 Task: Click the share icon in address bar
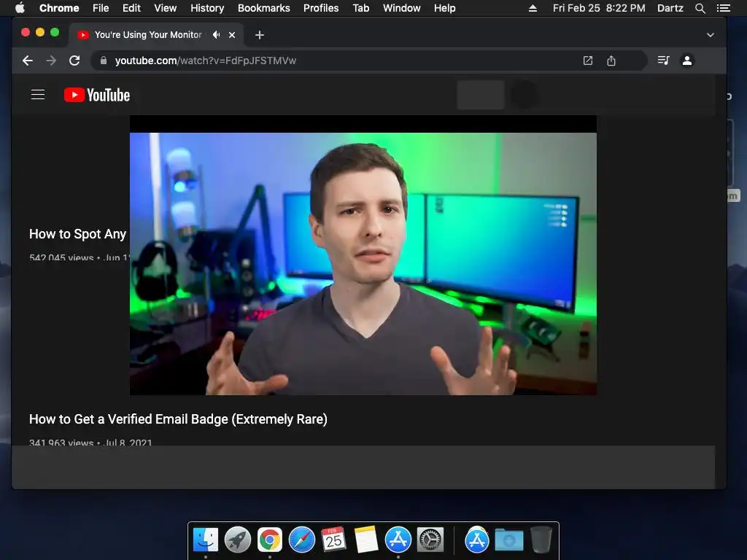point(611,61)
